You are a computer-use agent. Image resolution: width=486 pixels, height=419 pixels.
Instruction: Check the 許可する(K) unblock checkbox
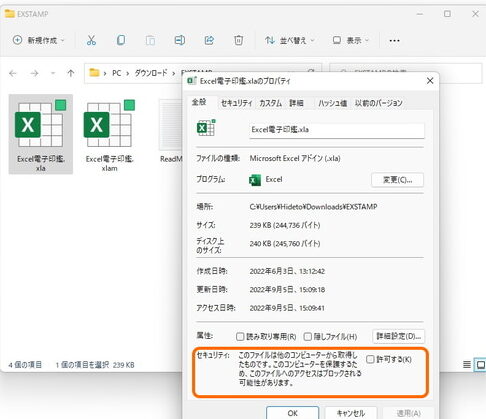coord(370,359)
